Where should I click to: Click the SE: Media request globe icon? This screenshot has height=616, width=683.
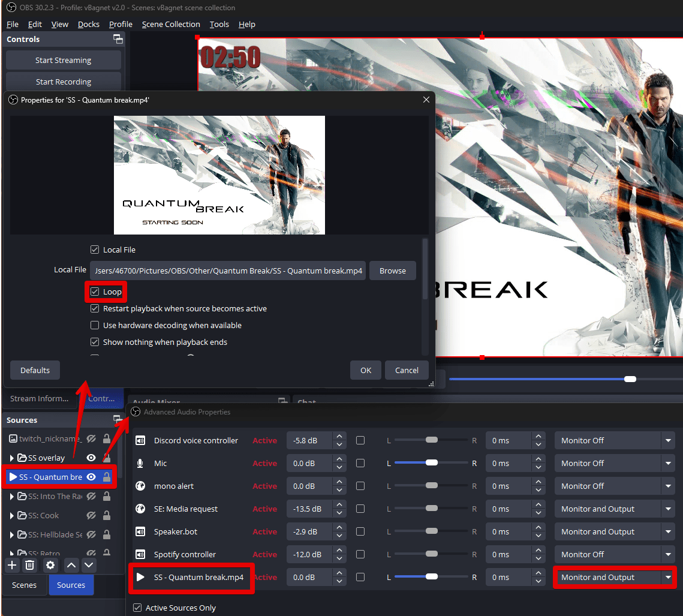pos(140,509)
